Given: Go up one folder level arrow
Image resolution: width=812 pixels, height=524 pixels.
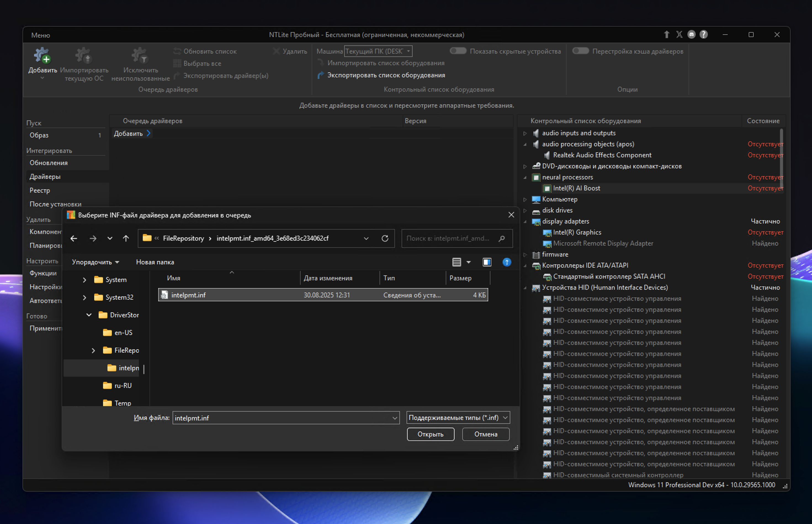Looking at the screenshot, I should [126, 238].
